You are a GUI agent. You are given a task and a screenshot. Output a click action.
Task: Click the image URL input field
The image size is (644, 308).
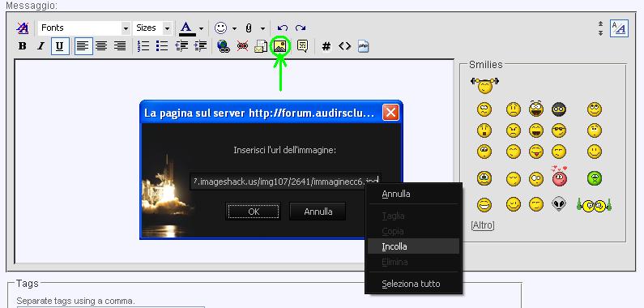[285, 182]
